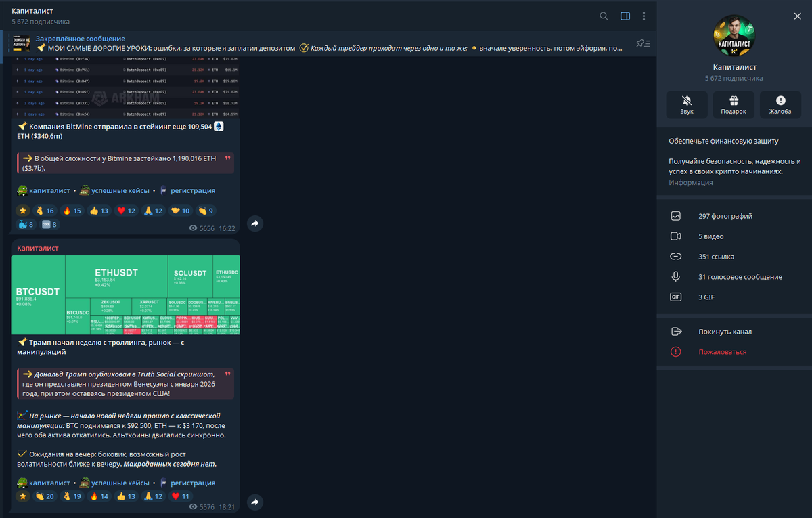Toggle whale reaction with 8
The image size is (812, 518).
click(26, 224)
